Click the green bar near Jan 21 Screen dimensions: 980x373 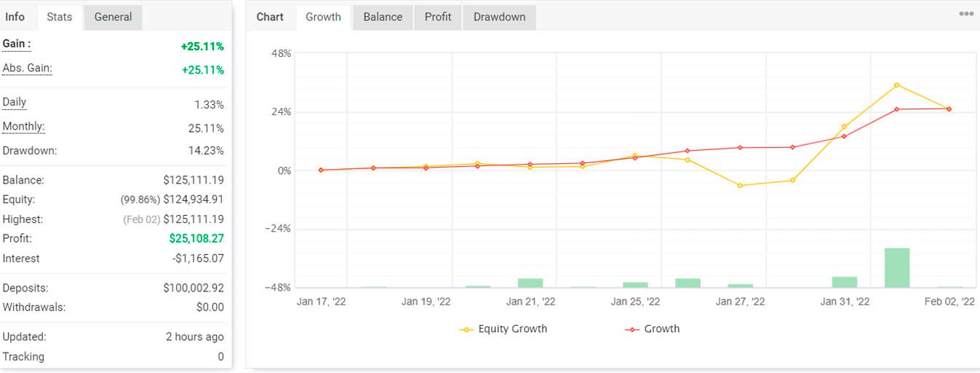coord(530,283)
